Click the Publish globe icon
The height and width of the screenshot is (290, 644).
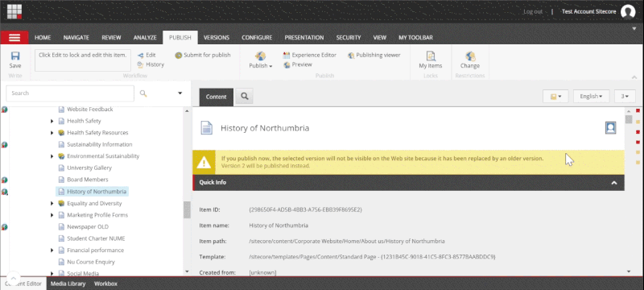pos(260,56)
